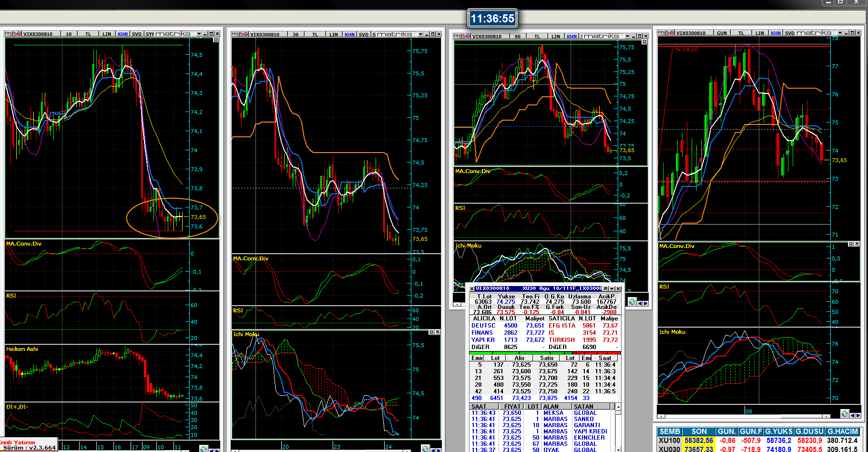Screen dimensions: 868x452
Task: Click the refresh icon beside the 60-minute chart
Action: [632, 302]
